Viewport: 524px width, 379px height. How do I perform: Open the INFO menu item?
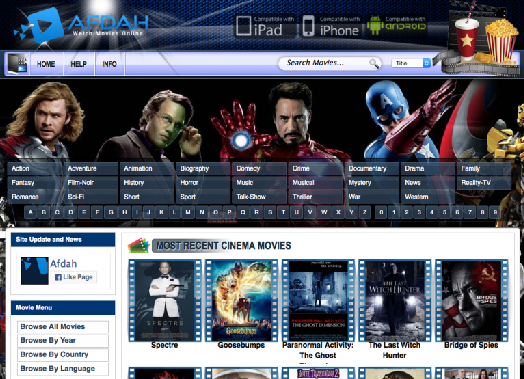(110, 64)
